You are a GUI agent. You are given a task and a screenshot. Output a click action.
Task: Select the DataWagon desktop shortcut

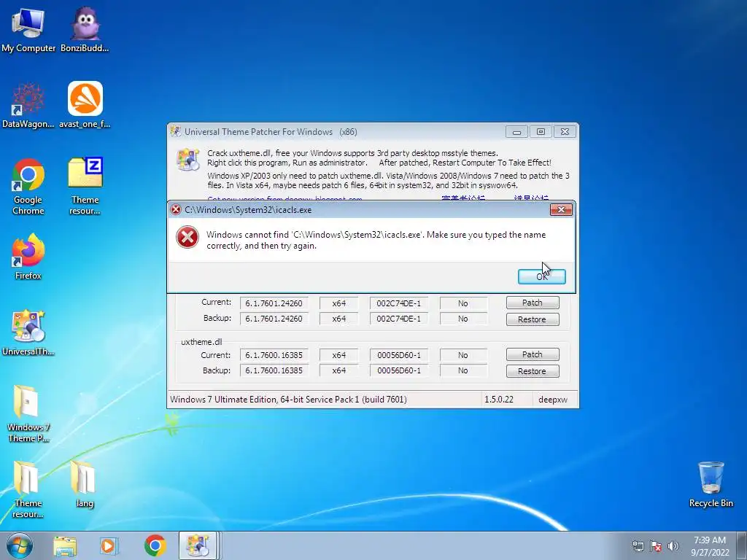tap(28, 106)
